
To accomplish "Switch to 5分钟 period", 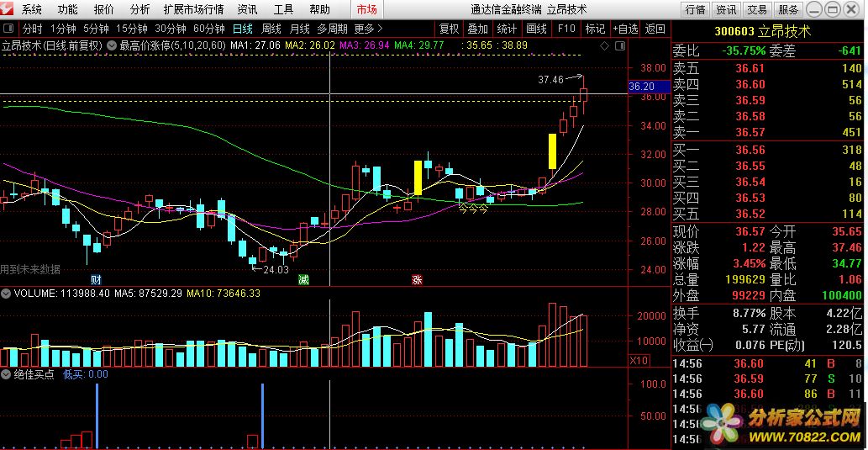I will [97, 29].
